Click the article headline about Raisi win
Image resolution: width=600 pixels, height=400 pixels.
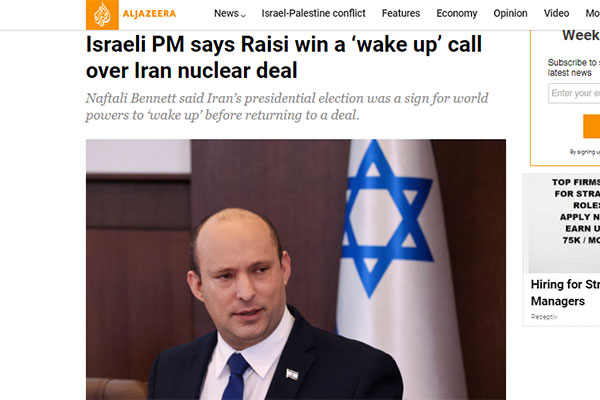click(284, 57)
